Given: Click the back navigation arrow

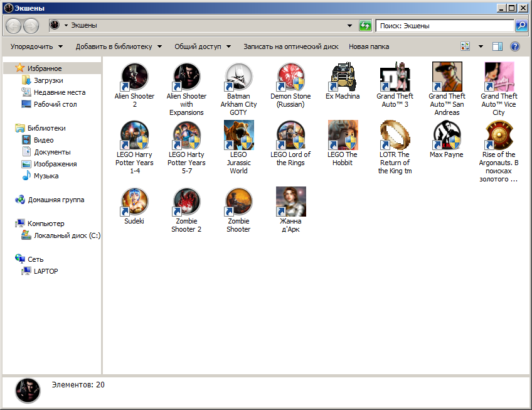Looking at the screenshot, I should (x=14, y=26).
